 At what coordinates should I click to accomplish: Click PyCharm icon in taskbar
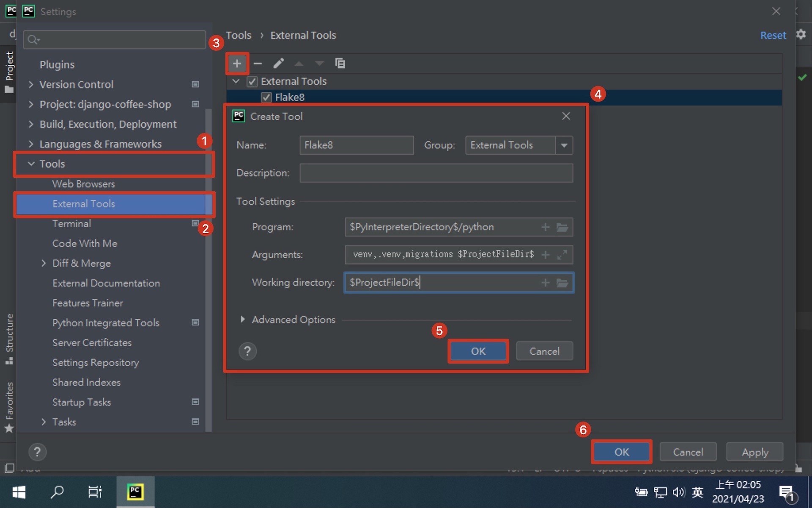click(x=135, y=492)
